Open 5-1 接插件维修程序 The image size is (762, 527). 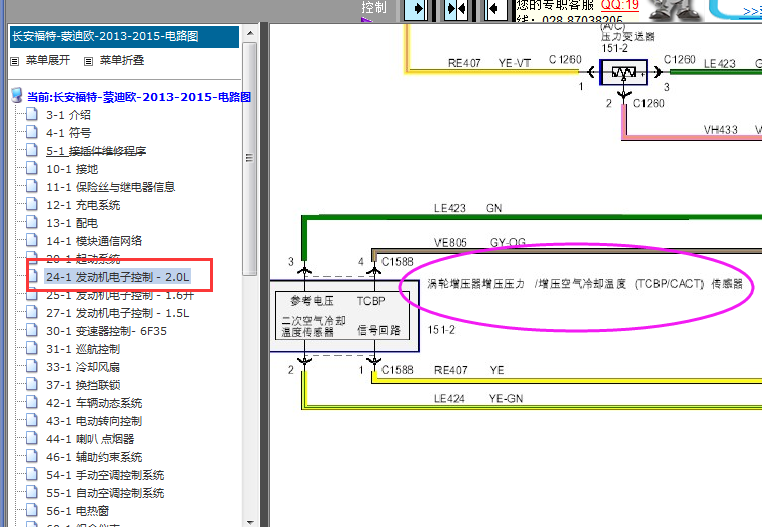pos(96,151)
